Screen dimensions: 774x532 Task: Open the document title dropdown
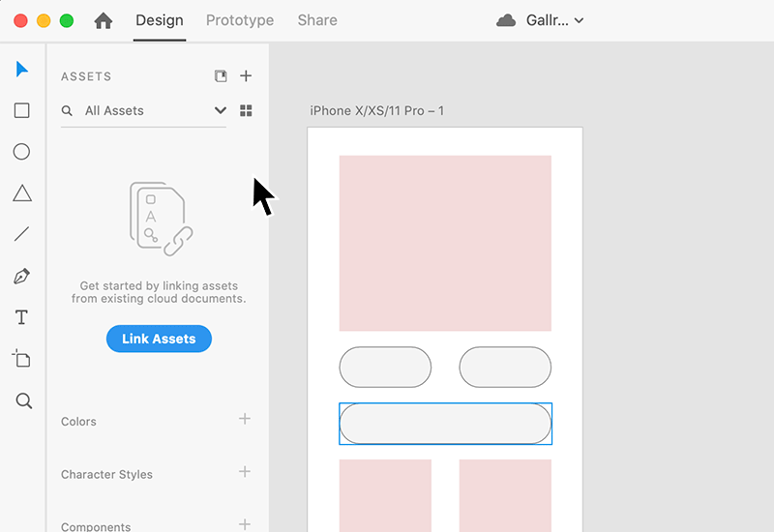coord(579,20)
